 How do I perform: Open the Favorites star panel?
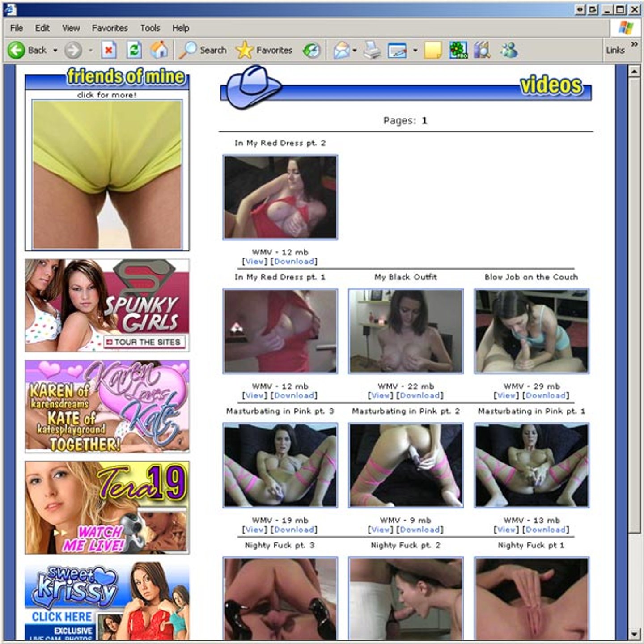(264, 50)
